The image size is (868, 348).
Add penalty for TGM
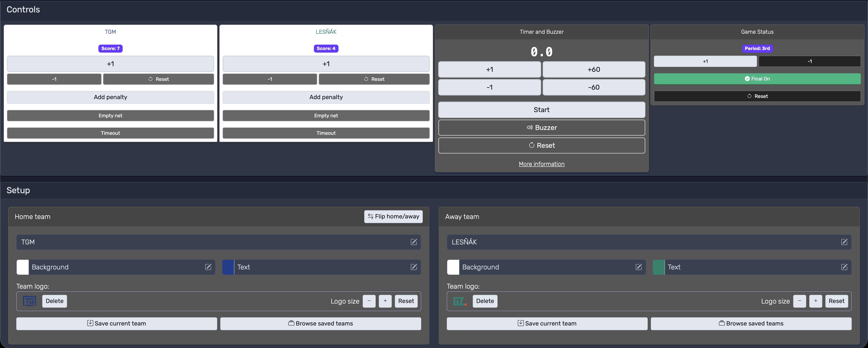pyautogui.click(x=110, y=97)
